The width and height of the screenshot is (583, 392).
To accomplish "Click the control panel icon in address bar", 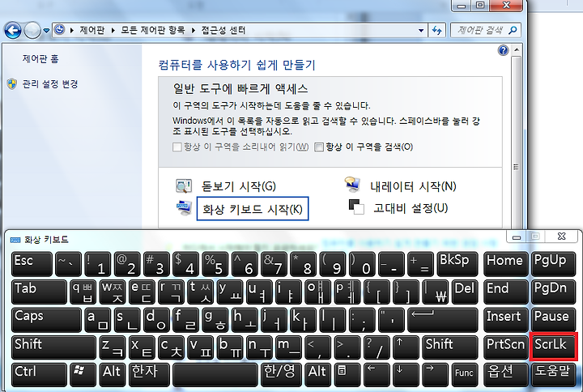I will click(59, 29).
